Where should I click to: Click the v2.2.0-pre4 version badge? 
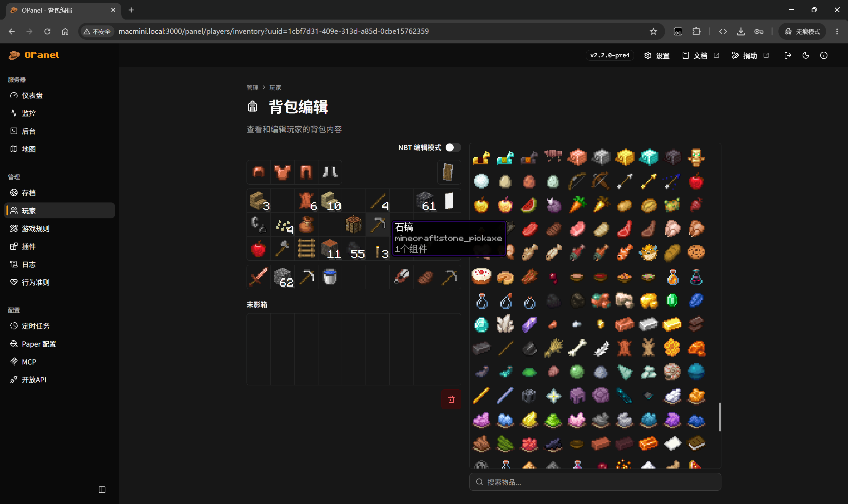[x=610, y=55]
